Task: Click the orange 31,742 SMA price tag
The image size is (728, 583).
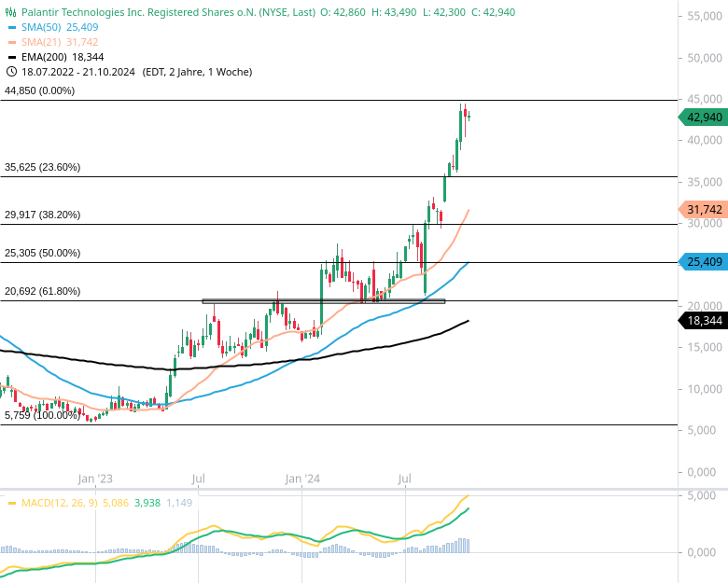Action: tap(703, 210)
